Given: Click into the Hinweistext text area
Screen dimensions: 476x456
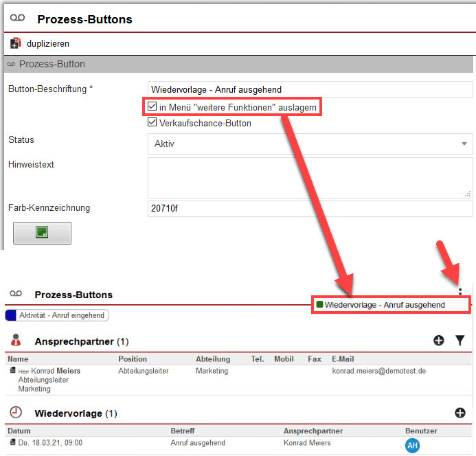Looking at the screenshot, I should pos(310,177).
